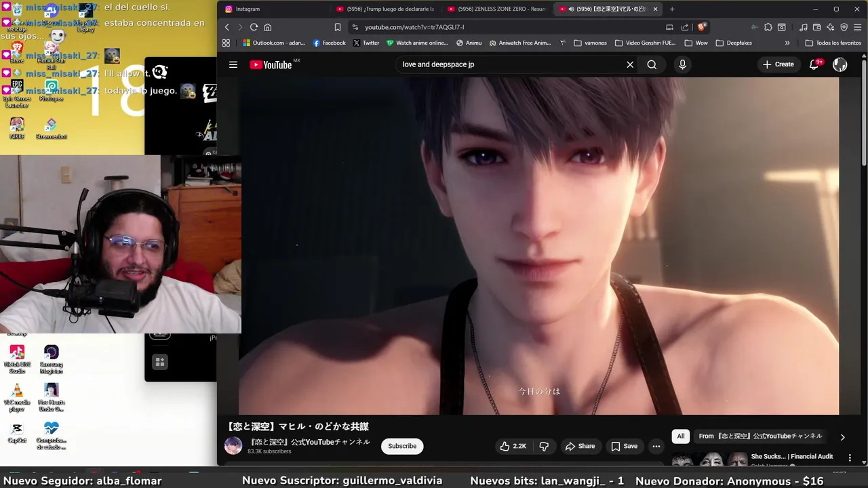Open Todos los favoritos bookmarks folder
868x488 pixels.
pos(833,43)
